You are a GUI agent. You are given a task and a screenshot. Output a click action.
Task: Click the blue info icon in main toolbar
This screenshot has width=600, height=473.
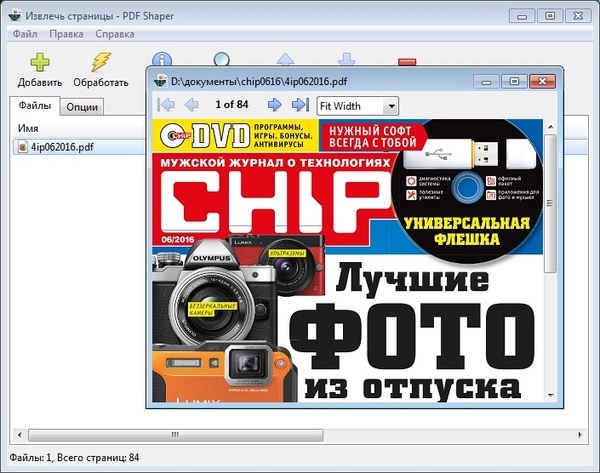(x=162, y=60)
